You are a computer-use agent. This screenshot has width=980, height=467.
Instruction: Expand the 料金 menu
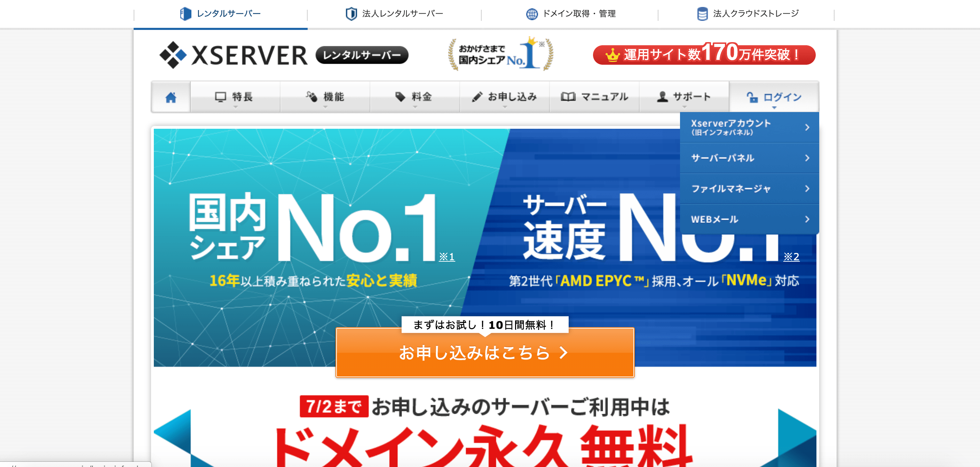coord(415,97)
